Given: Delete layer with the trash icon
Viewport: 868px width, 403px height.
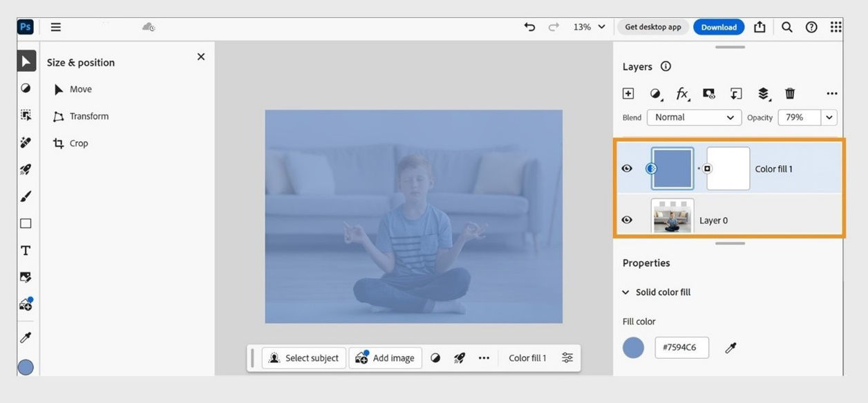Looking at the screenshot, I should click(790, 93).
